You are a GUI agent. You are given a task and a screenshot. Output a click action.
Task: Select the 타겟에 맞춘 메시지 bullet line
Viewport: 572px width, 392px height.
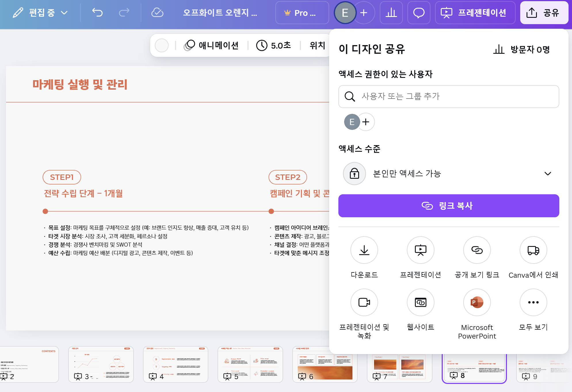pos(300,253)
